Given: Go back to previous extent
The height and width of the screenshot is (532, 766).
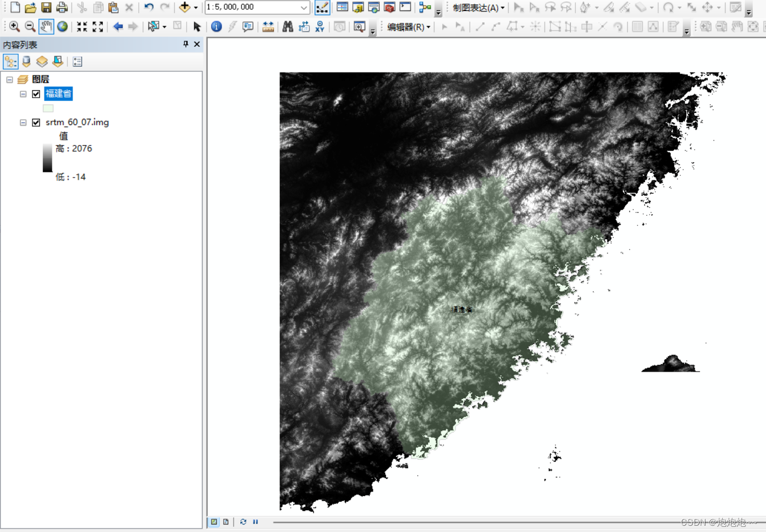Looking at the screenshot, I should click(118, 26).
